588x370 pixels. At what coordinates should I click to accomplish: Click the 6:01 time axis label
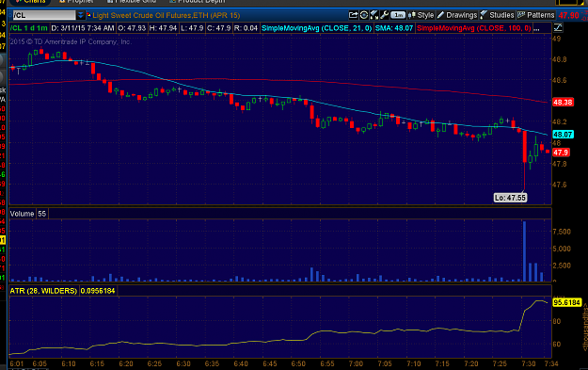pos(17,363)
